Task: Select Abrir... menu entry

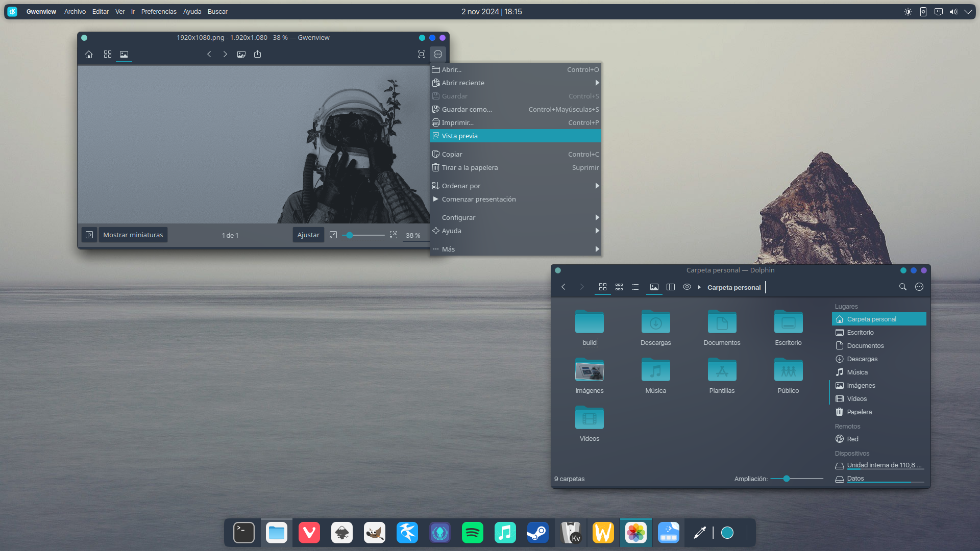Action: point(516,69)
